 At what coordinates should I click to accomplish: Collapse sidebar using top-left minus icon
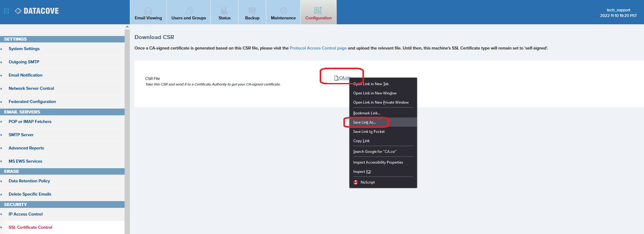point(6,11)
